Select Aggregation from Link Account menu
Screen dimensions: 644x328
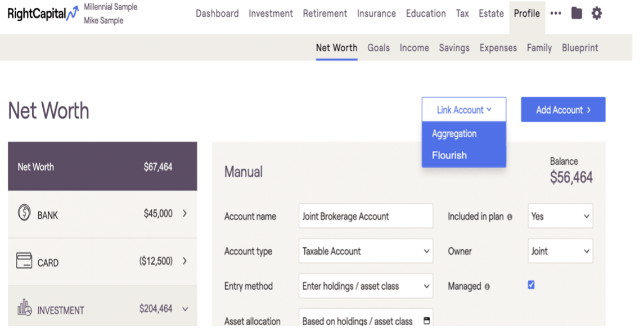click(x=454, y=134)
